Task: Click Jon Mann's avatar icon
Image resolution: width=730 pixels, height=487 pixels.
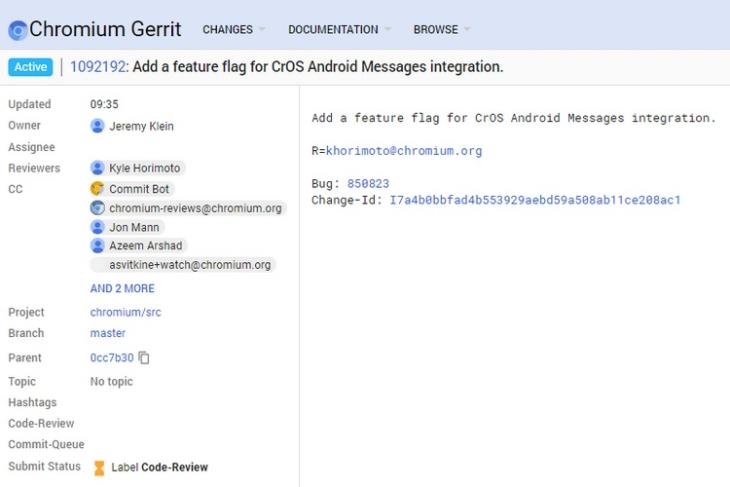Action: tap(97, 227)
